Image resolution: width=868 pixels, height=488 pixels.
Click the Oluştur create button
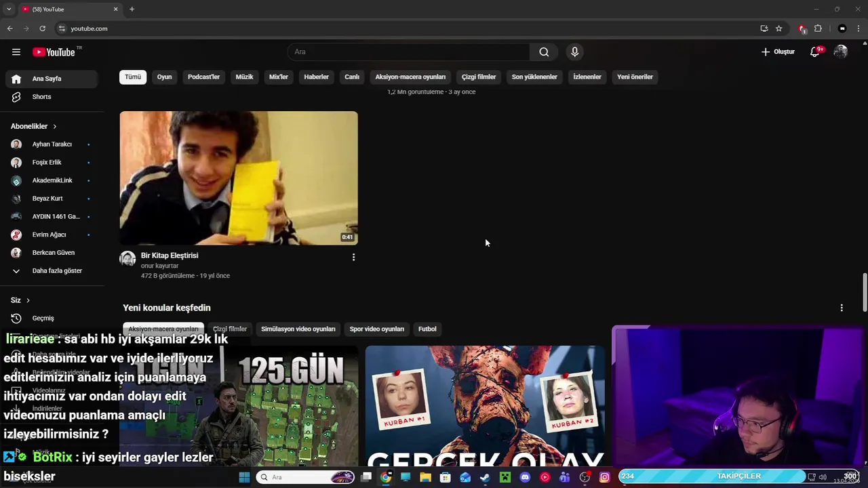click(778, 52)
